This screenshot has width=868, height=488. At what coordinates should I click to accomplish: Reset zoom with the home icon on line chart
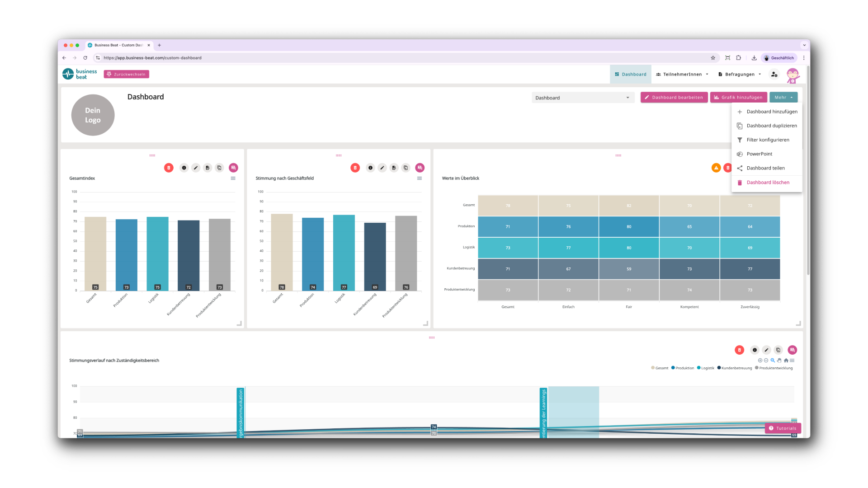786,361
